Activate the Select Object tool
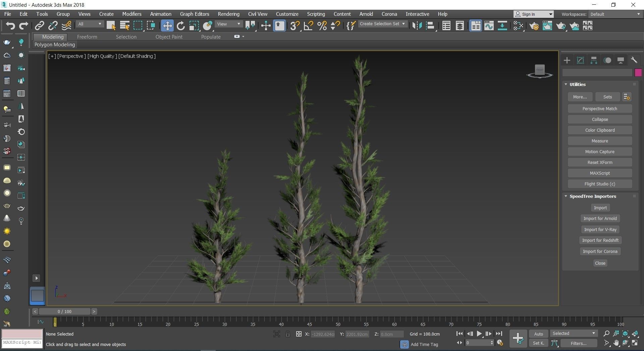This screenshot has width=644, height=351. coord(111,26)
